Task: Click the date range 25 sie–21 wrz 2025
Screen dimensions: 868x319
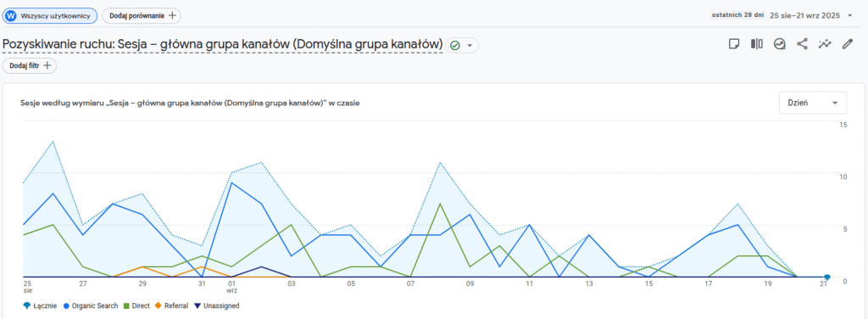Action: pos(804,15)
